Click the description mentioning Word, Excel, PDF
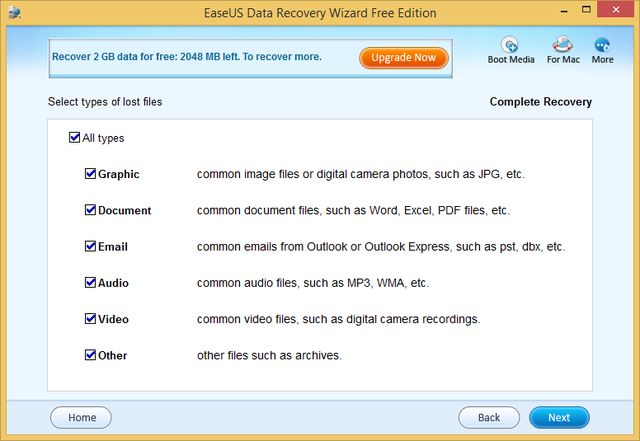This screenshot has height=441, width=640. (353, 210)
